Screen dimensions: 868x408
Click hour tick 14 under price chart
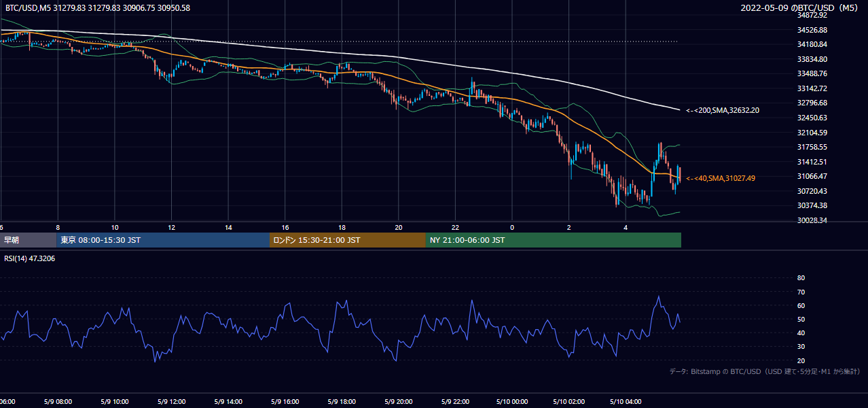(229, 228)
